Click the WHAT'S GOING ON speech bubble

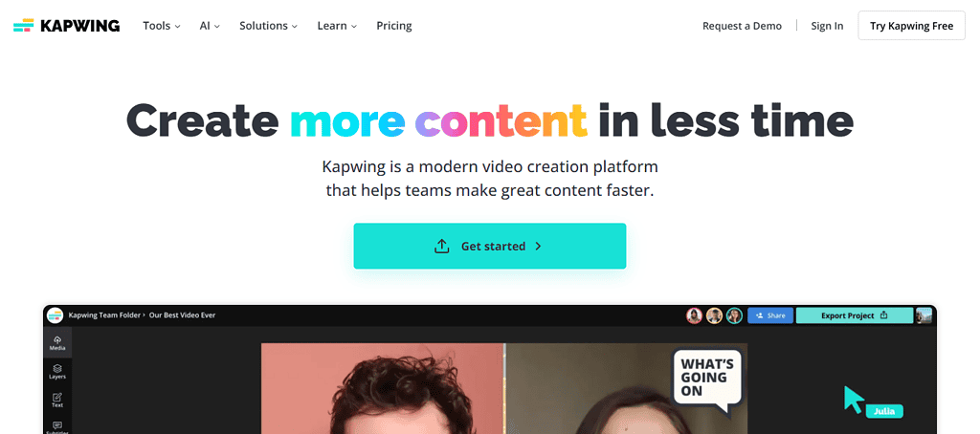click(x=707, y=380)
